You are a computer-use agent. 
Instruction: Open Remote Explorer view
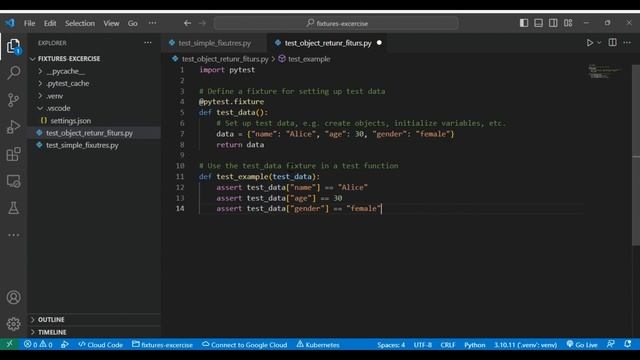tap(13, 181)
